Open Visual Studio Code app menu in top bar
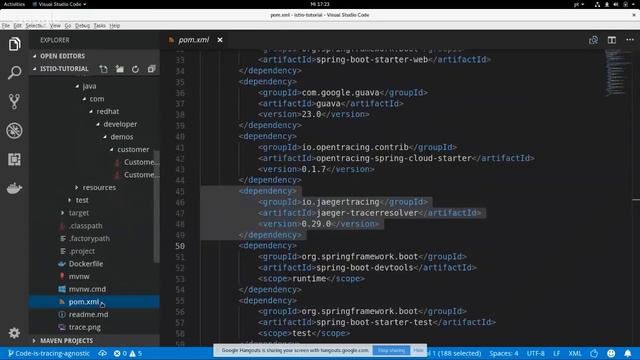The width and height of the screenshot is (640, 360). pyautogui.click(x=60, y=4)
